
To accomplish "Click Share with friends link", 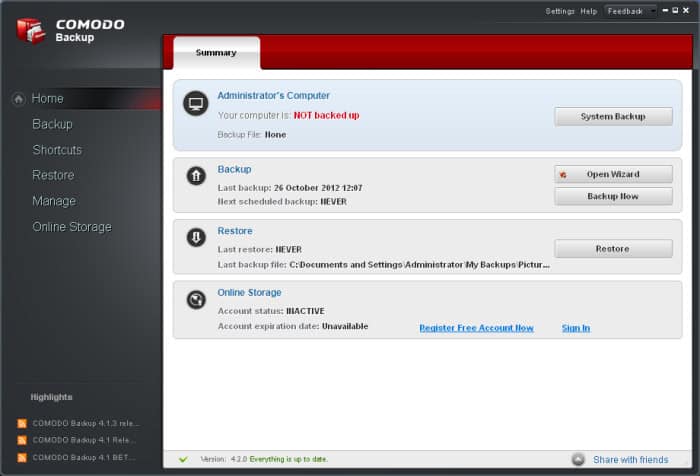I will click(630, 459).
